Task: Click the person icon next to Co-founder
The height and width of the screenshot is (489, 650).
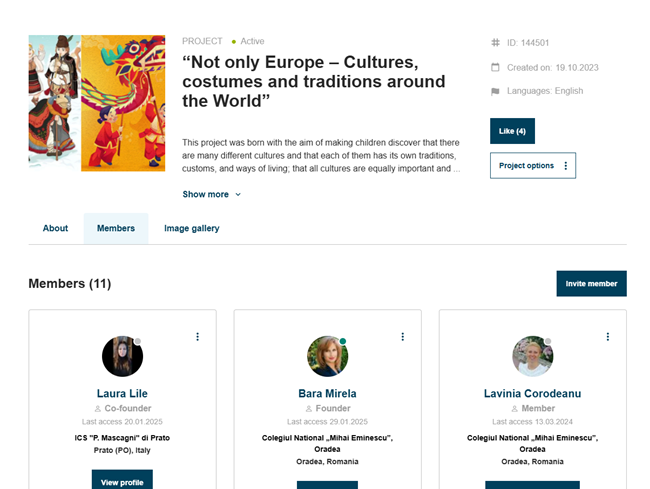Action: (98, 409)
